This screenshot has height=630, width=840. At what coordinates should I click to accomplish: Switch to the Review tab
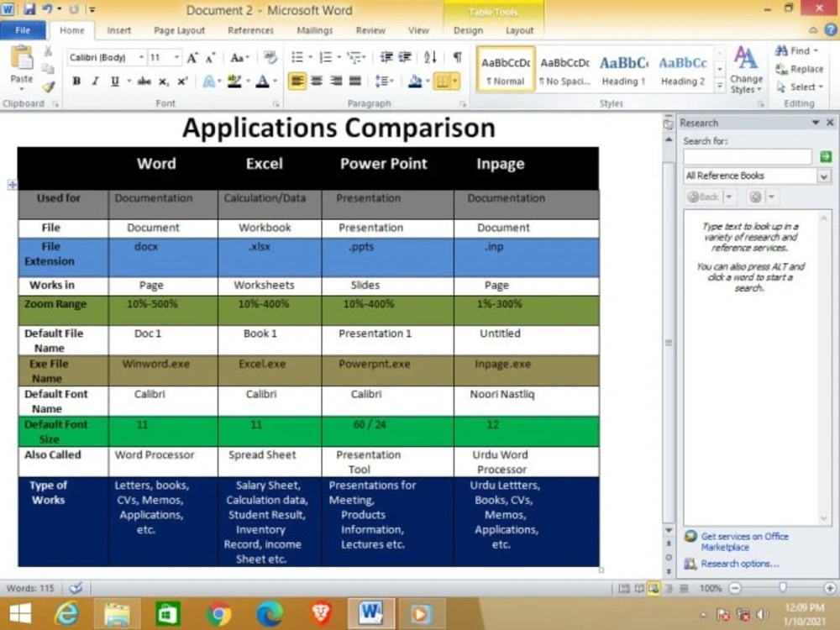coord(370,30)
